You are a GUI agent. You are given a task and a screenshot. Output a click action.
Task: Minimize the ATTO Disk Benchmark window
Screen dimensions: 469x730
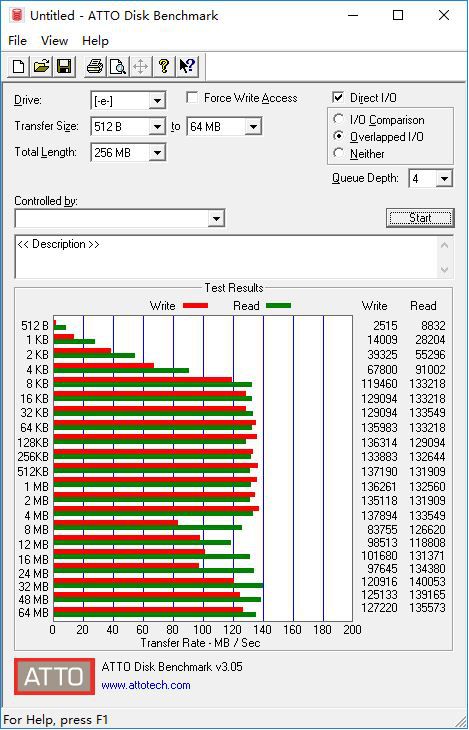tap(354, 15)
